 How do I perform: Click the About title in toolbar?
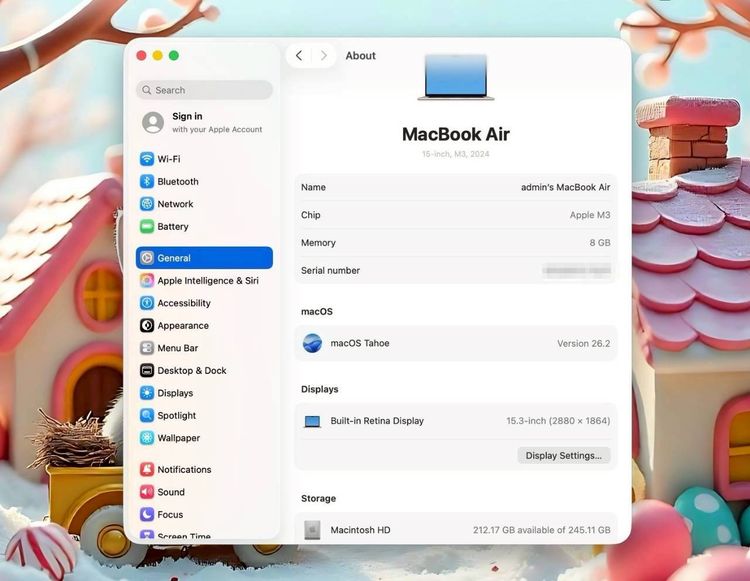[x=361, y=55]
